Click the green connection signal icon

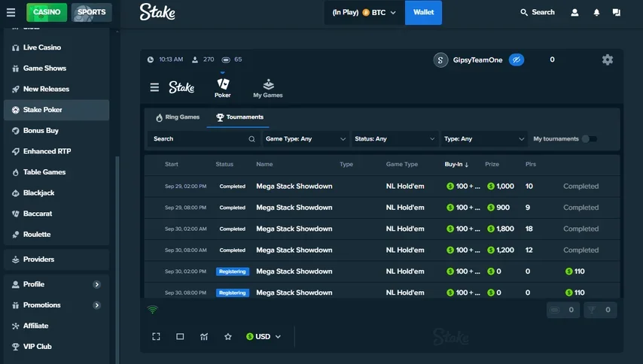pyautogui.click(x=153, y=310)
